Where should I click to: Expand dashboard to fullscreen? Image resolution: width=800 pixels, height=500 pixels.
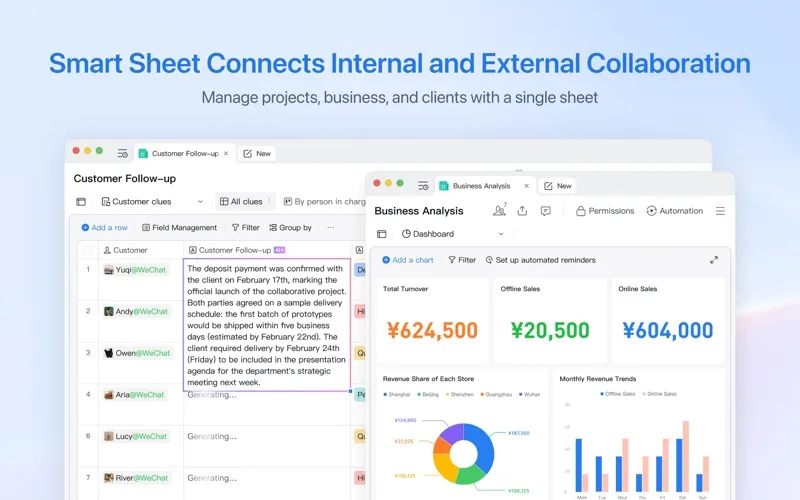(x=714, y=260)
